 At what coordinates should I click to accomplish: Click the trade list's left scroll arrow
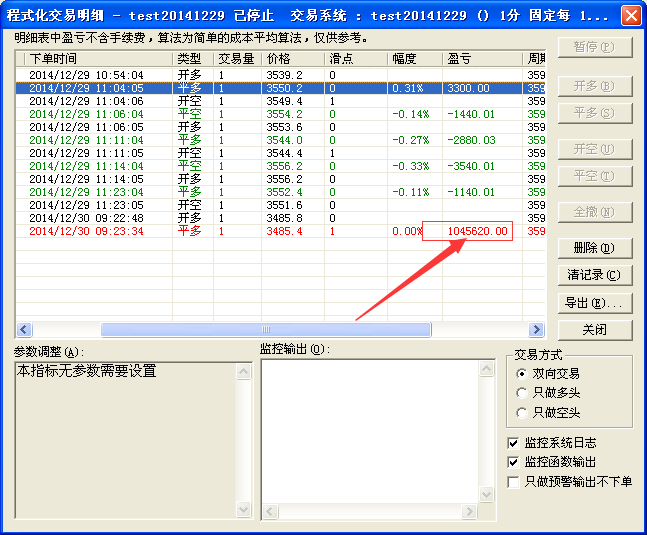[24, 329]
